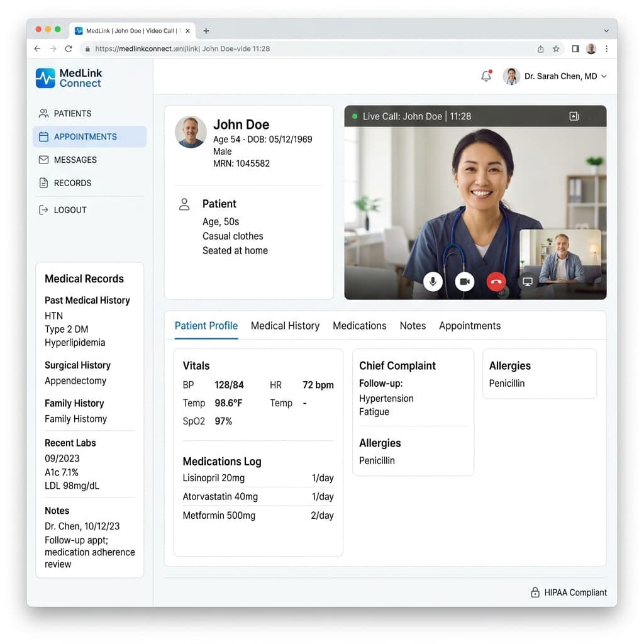Open the notification bell
The width and height of the screenshot is (644, 644).
486,75
